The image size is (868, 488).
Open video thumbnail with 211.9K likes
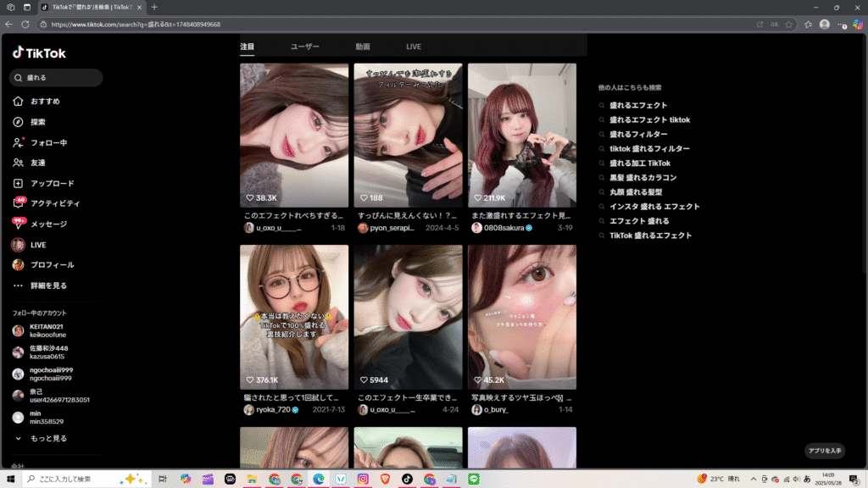(522, 135)
